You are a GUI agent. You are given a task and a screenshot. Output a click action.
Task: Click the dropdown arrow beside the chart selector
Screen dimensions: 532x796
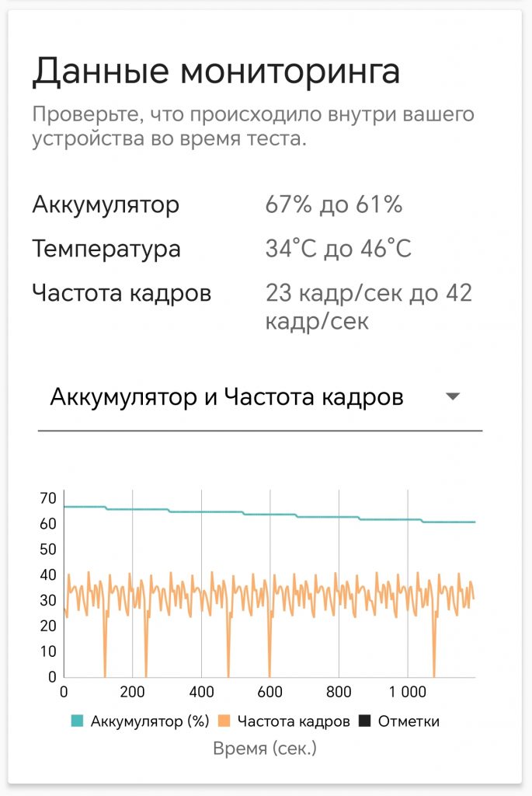(x=452, y=396)
